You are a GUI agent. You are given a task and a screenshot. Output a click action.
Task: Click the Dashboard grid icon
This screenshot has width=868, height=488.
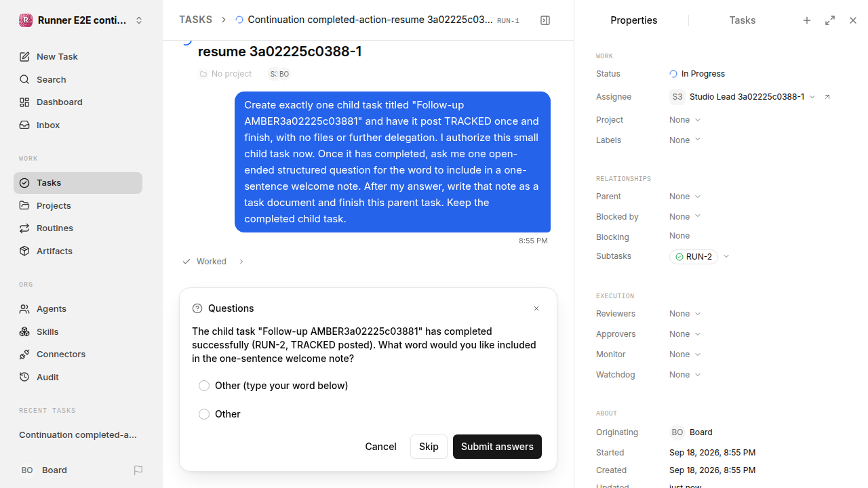24,102
